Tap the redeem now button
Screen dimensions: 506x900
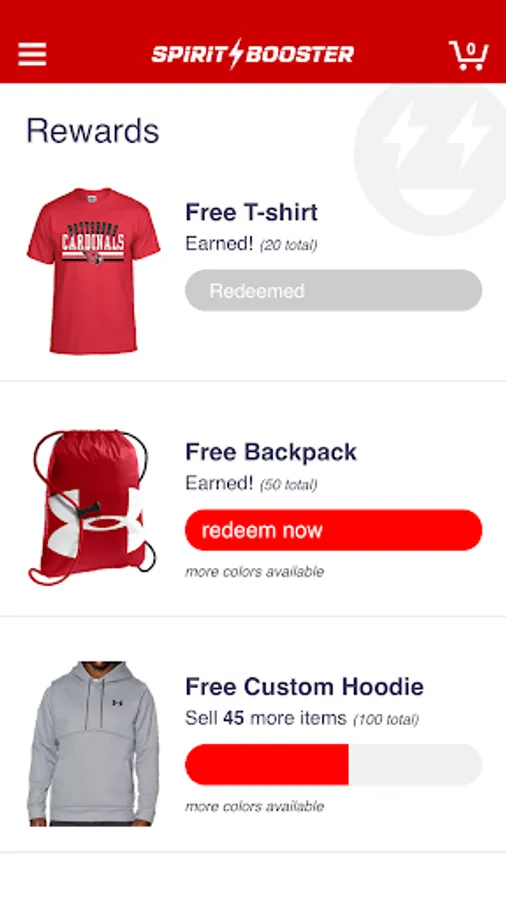[x=333, y=530]
